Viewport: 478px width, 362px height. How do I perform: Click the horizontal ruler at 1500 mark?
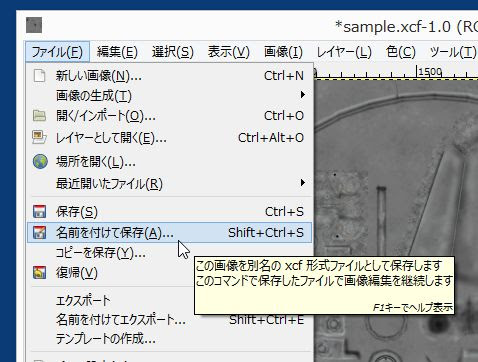point(417,72)
